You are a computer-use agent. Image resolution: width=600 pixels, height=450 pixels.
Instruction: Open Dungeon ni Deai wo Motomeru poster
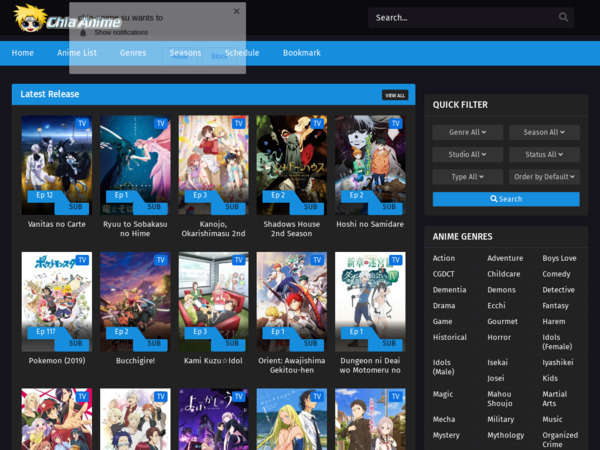coord(370,302)
